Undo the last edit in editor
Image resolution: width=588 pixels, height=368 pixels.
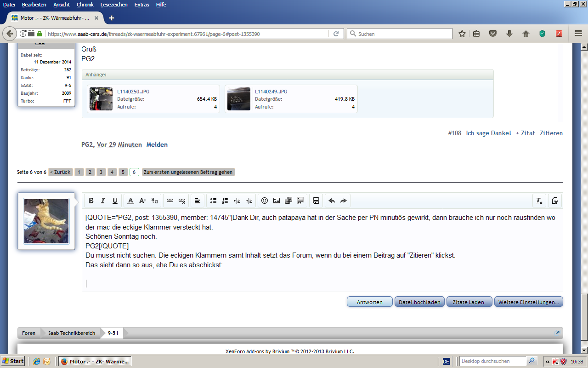[x=332, y=201]
